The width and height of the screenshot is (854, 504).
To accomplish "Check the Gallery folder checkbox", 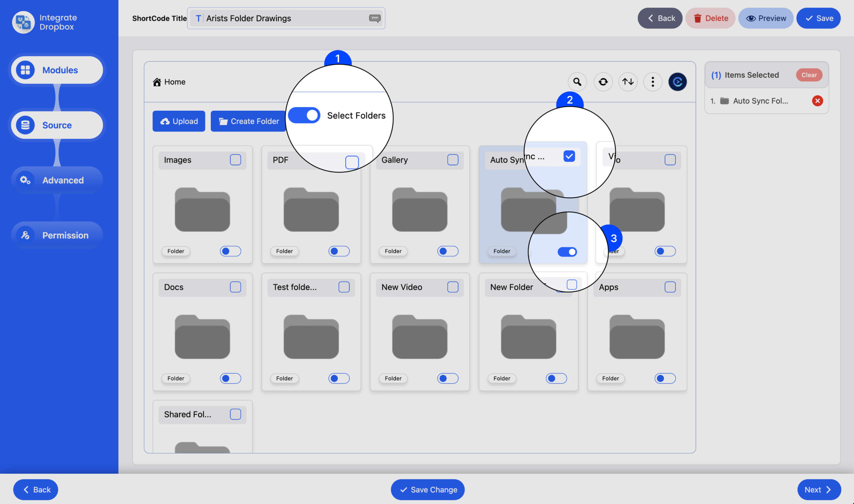I will click(x=453, y=160).
